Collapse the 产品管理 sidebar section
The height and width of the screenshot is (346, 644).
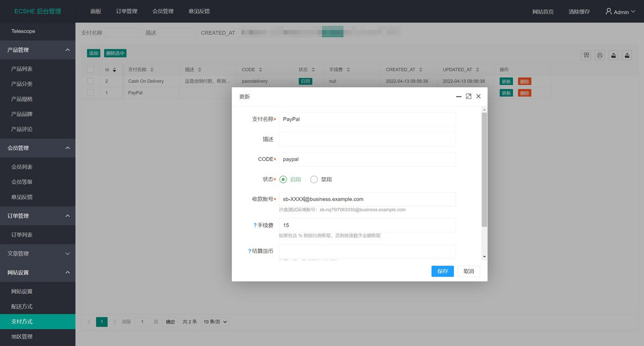67,50
